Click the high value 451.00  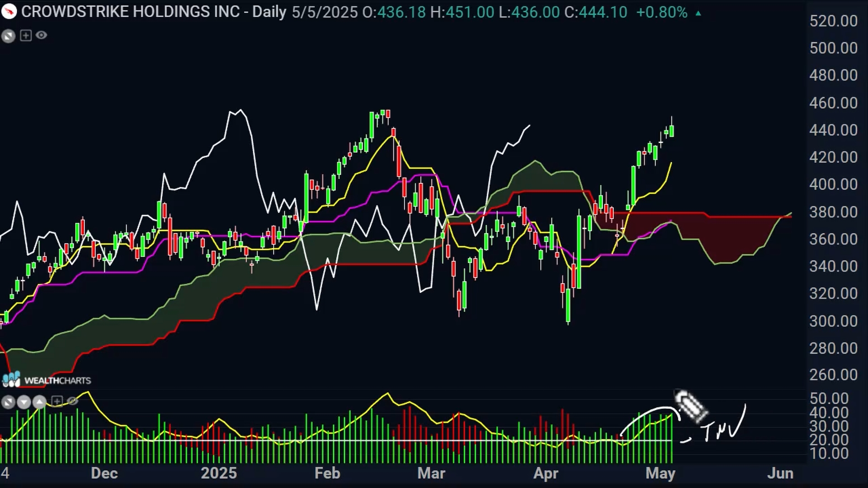point(470,12)
